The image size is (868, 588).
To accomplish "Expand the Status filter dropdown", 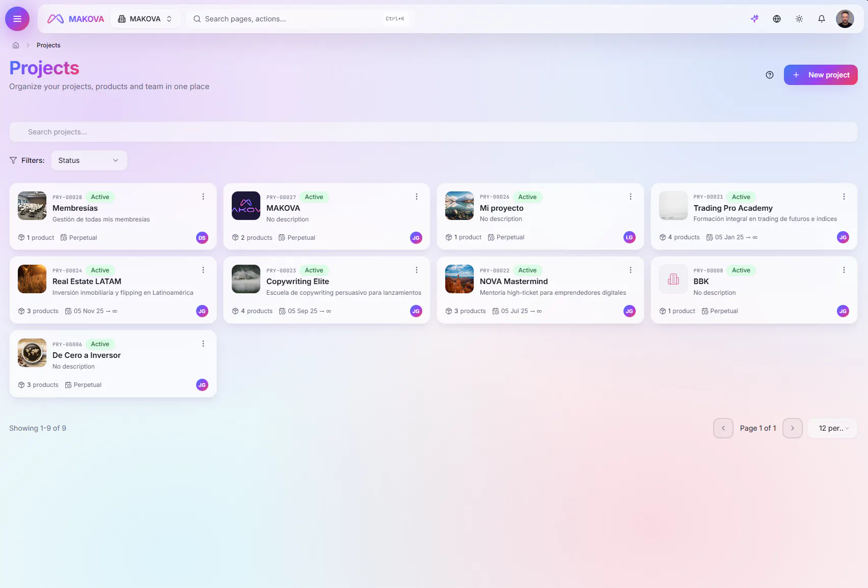I will point(89,160).
